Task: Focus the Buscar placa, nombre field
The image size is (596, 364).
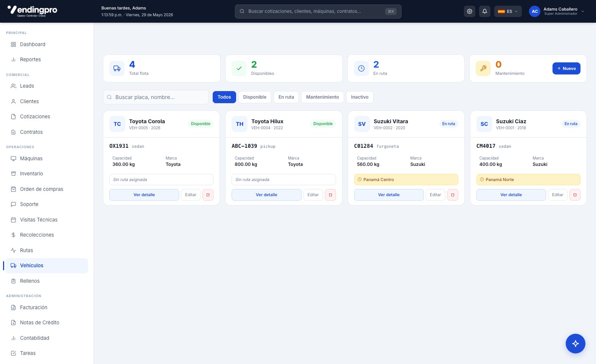Action: tap(156, 97)
